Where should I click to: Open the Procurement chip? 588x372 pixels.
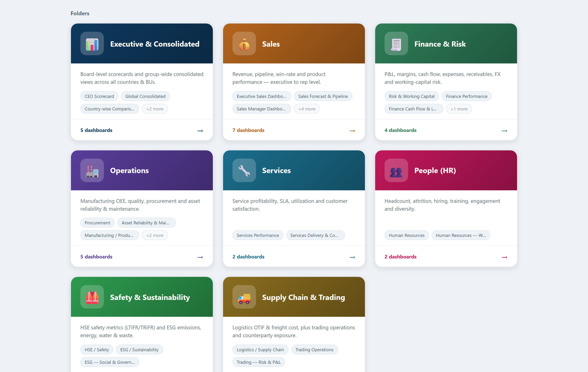97,222
